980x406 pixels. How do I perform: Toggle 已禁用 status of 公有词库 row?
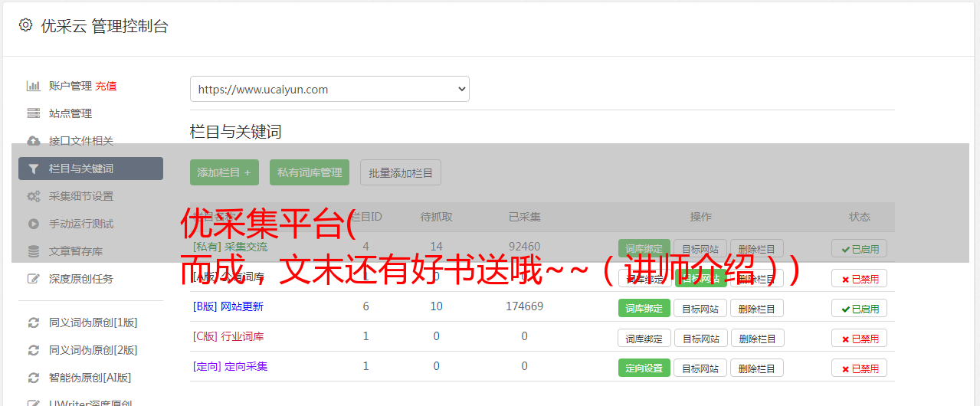(860, 278)
